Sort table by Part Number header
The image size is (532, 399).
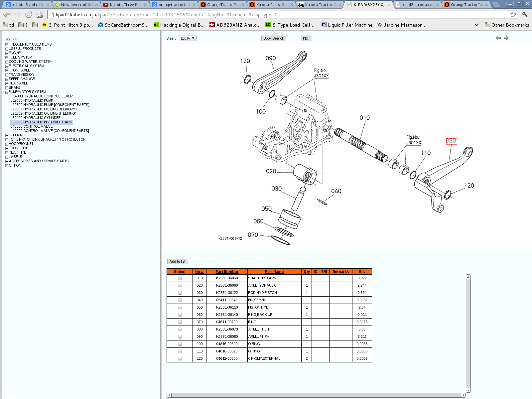tap(227, 272)
